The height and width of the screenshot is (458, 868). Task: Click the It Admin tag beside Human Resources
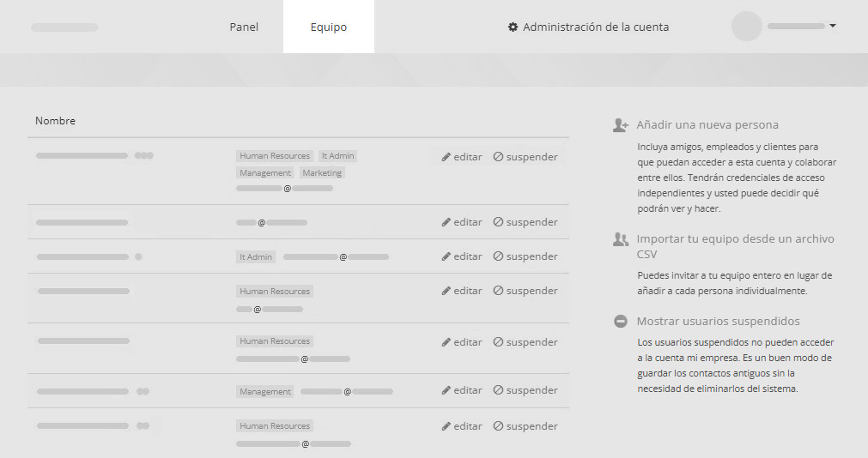[x=337, y=156]
